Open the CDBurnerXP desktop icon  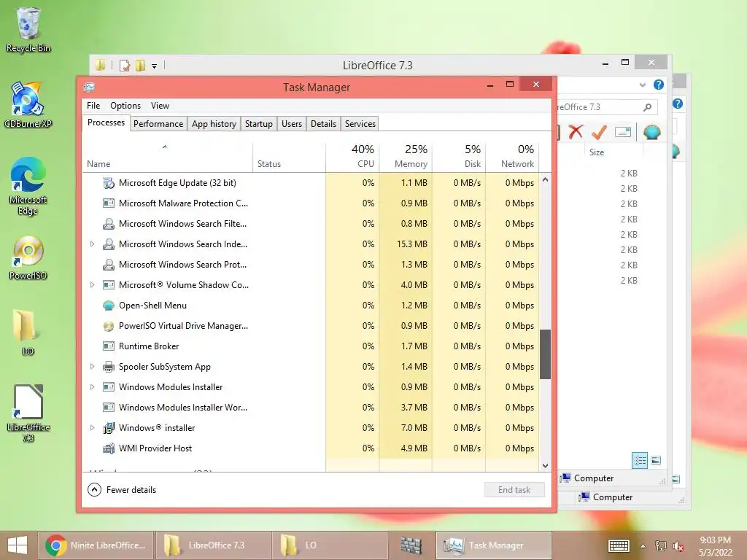(x=28, y=105)
